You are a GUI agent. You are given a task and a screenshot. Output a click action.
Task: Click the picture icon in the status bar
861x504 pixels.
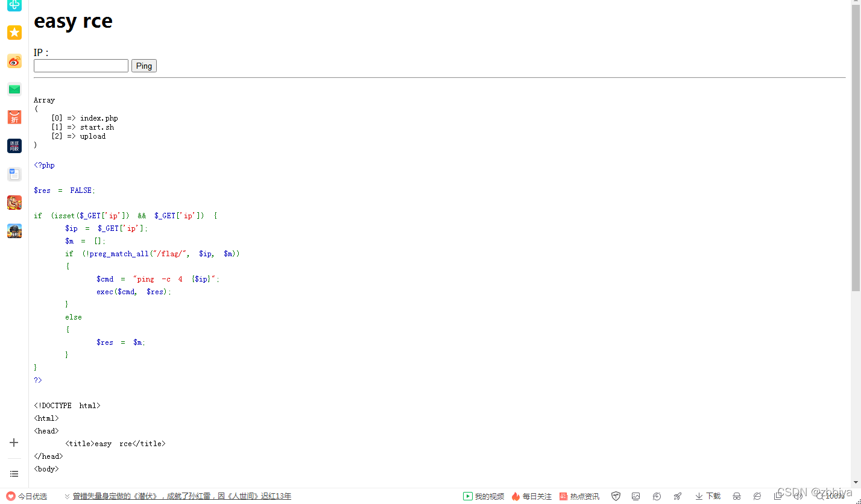(636, 496)
